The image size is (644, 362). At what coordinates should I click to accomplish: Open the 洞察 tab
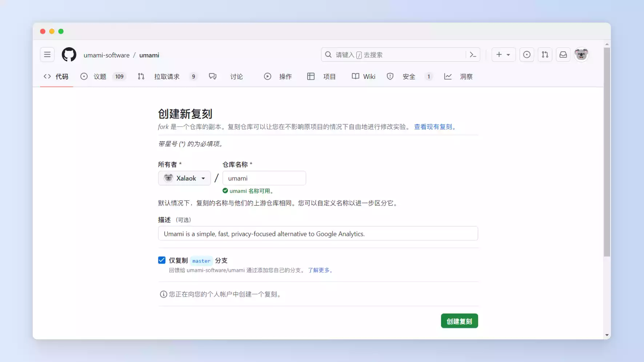(459, 76)
